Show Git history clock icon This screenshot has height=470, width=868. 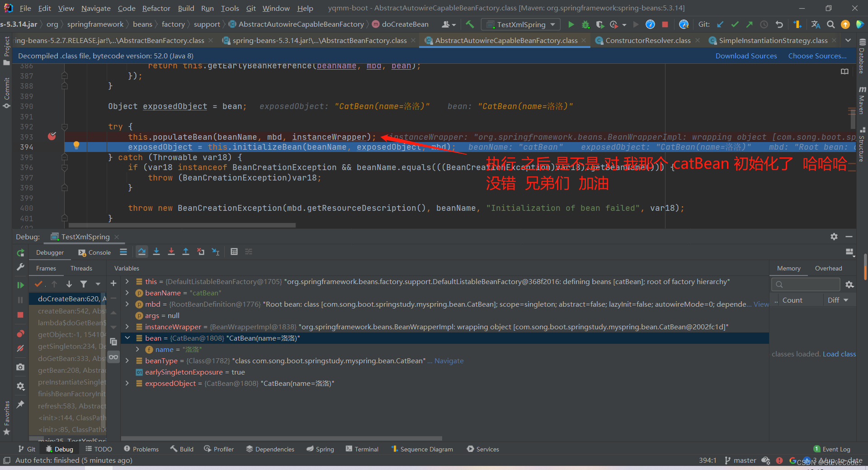[x=764, y=24]
